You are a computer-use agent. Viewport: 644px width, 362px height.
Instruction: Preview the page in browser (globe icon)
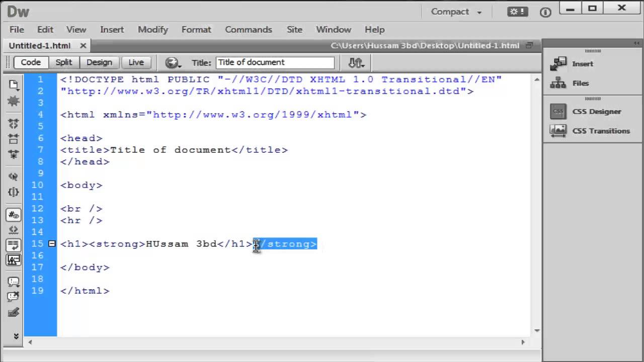[x=173, y=62]
